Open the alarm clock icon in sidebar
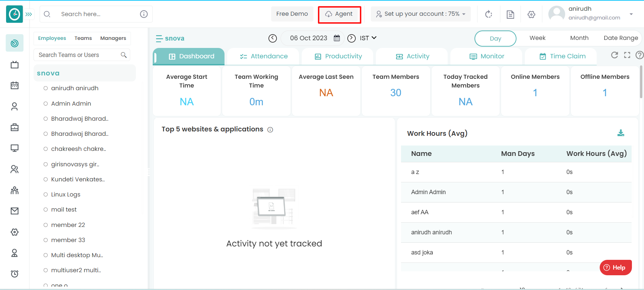 point(14,274)
